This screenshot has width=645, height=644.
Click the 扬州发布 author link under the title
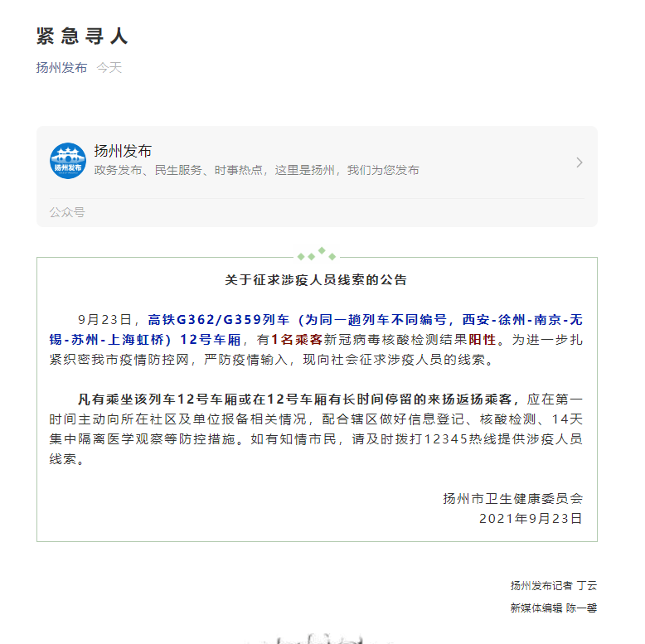tap(61, 67)
